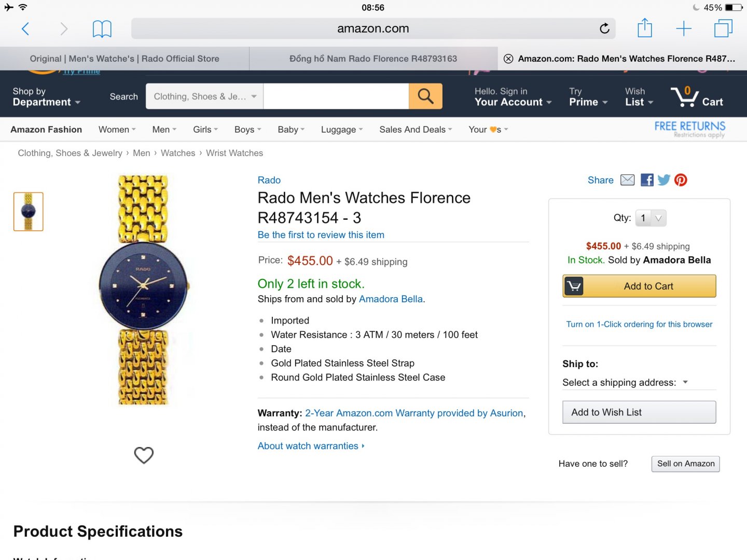
Task: Open Safari bookmarks book icon
Action: click(102, 29)
